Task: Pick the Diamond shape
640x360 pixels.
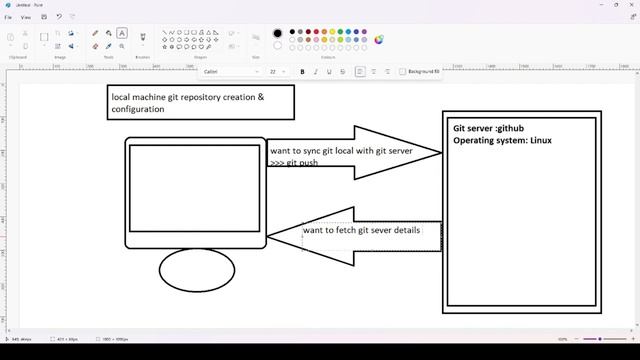Action: click(164, 40)
